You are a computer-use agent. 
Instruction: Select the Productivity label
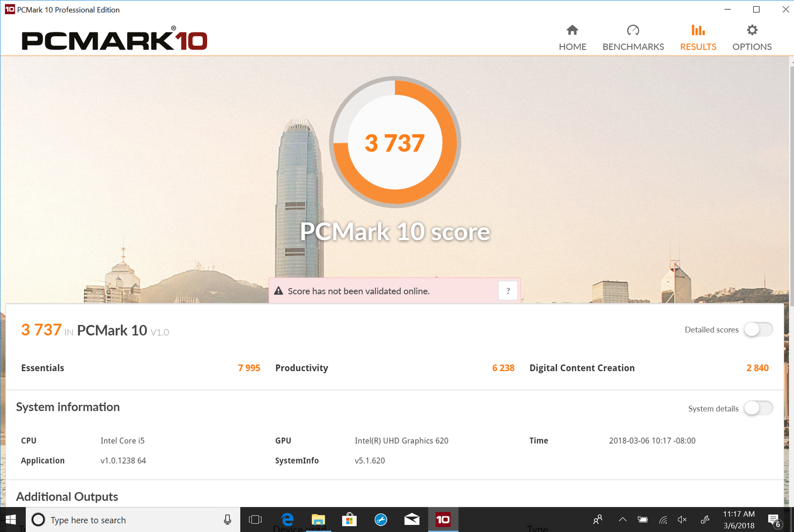301,368
